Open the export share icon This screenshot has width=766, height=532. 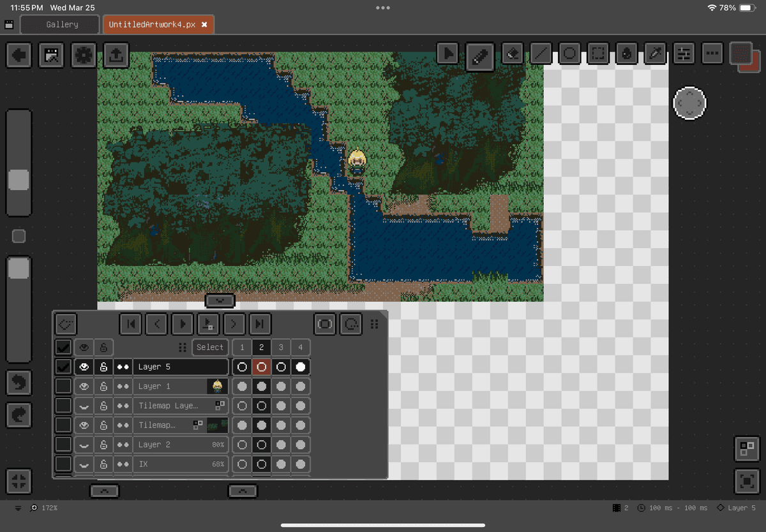point(116,55)
